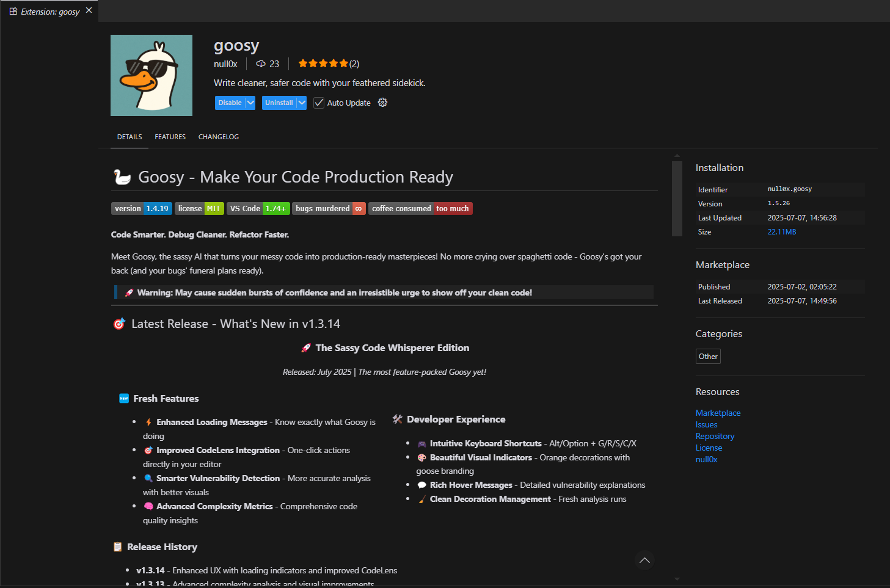
Task: Expand the Disable dropdown arrow
Action: (250, 103)
